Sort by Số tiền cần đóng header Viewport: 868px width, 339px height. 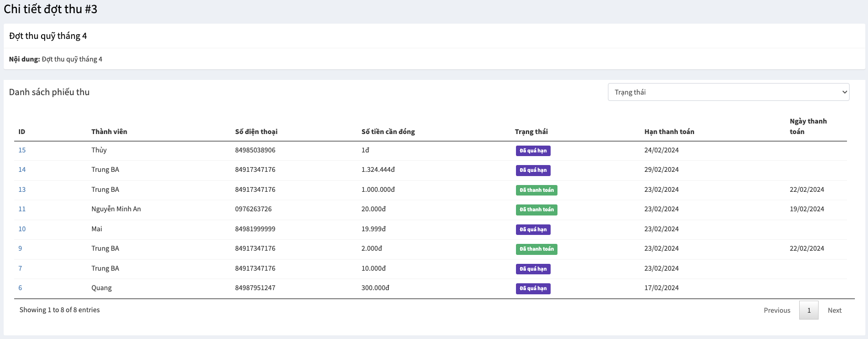click(x=388, y=132)
